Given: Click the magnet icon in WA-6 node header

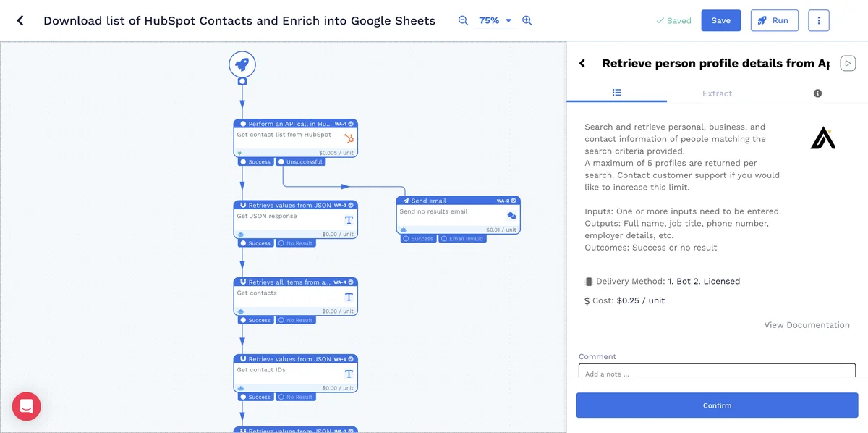Looking at the screenshot, I should click(x=243, y=358).
